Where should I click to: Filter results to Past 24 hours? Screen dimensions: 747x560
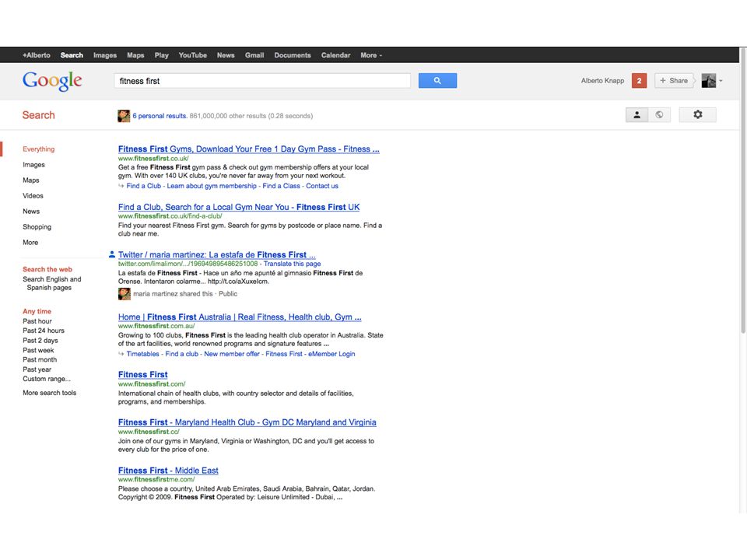pyautogui.click(x=44, y=331)
